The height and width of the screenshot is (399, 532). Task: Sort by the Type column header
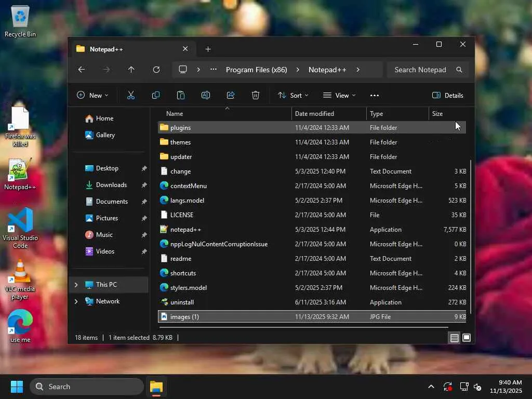point(397,114)
